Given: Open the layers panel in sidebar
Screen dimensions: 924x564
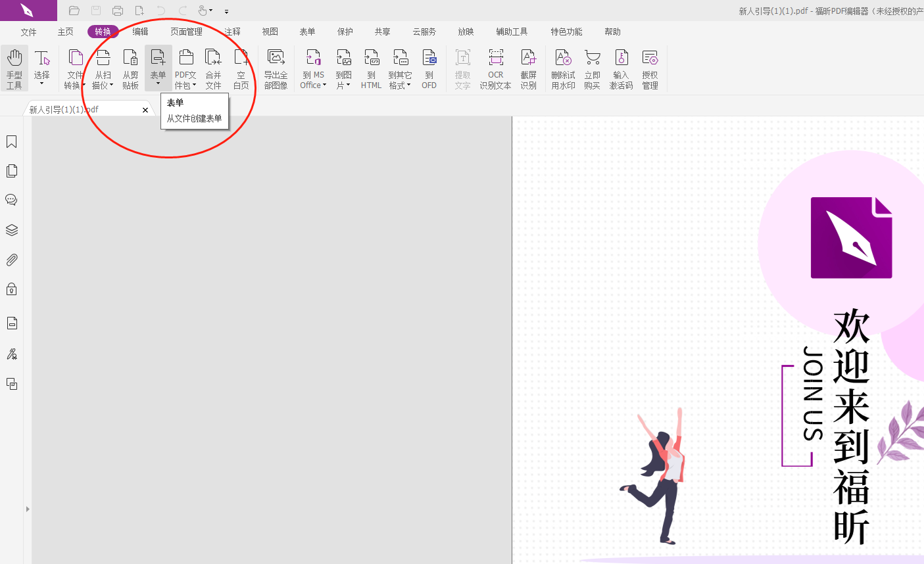Looking at the screenshot, I should pyautogui.click(x=11, y=230).
